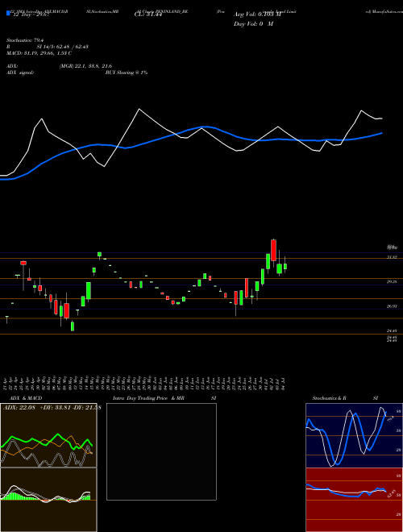Click the 'BUY Slowing @ 1%' signal text
Viewport: 403px width, 532px height.
click(127, 73)
